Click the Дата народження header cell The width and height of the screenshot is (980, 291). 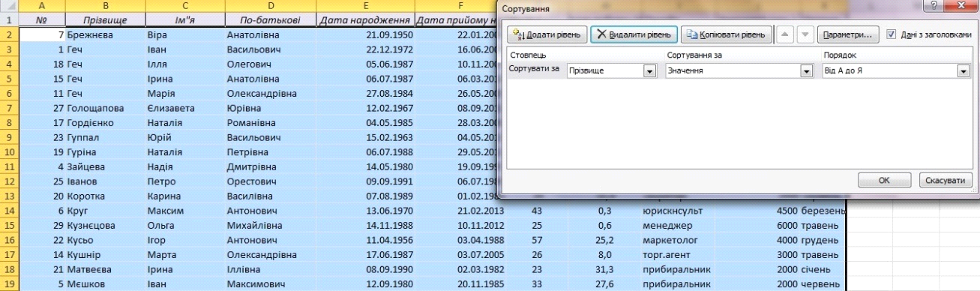[x=365, y=20]
